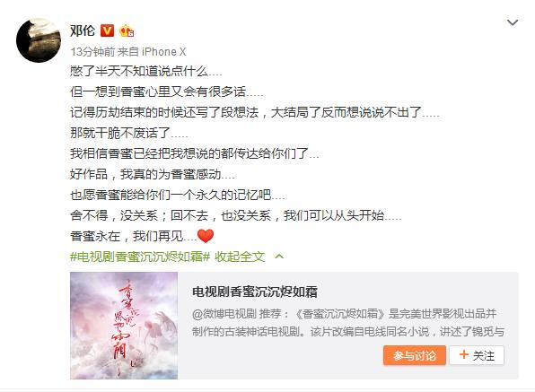Click the collapse up-arrow after 收起全文
The width and height of the screenshot is (535, 392).
pos(279,257)
